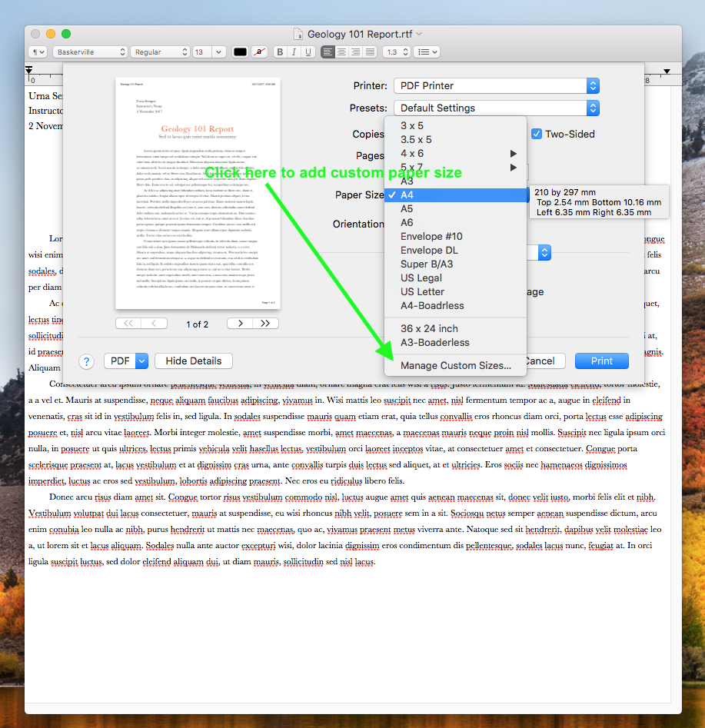Open the Regular typeface dropdown
Screen dimensions: 705x728
pyautogui.click(x=160, y=52)
